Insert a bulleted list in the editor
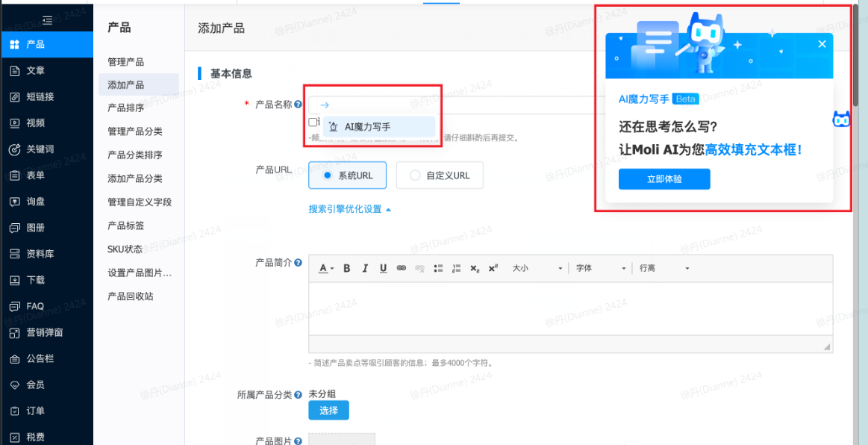The image size is (868, 445). (x=438, y=267)
